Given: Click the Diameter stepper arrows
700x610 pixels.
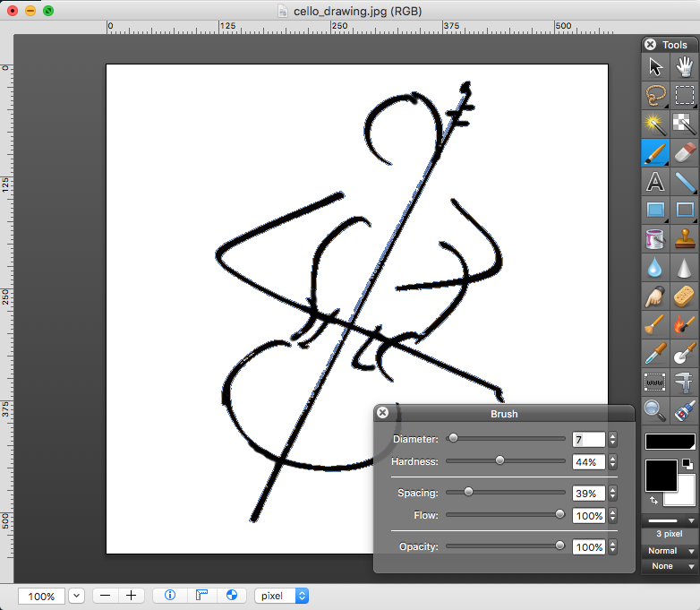Looking at the screenshot, I should click(x=612, y=439).
